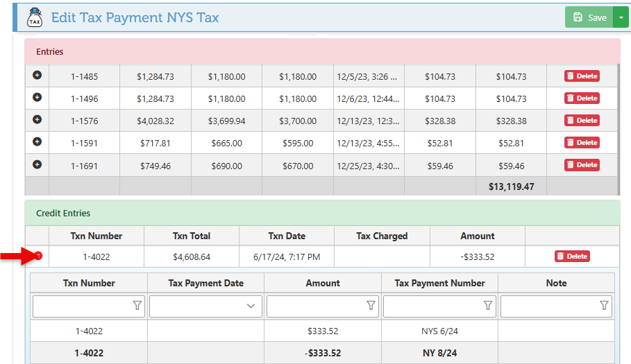Viewport: 631px width, 364px height.
Task: Click the Save button
Action: coord(589,18)
